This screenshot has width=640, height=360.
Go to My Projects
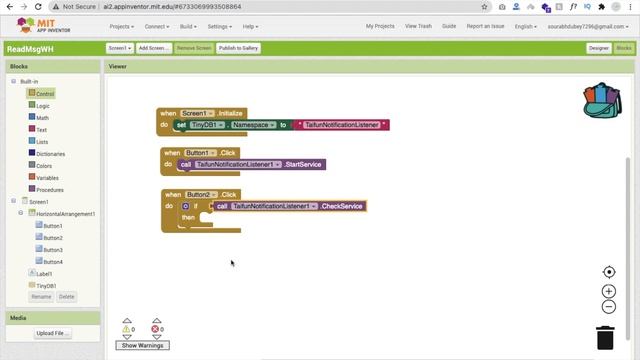[380, 26]
